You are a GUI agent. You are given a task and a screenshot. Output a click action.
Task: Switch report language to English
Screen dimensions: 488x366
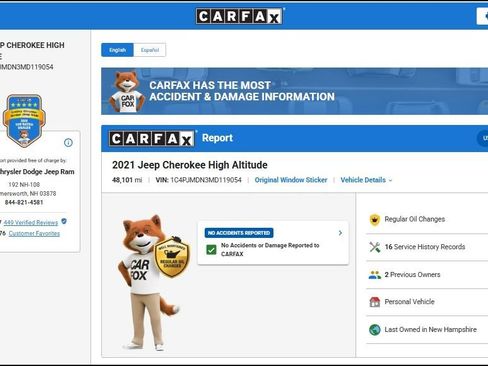pos(117,50)
